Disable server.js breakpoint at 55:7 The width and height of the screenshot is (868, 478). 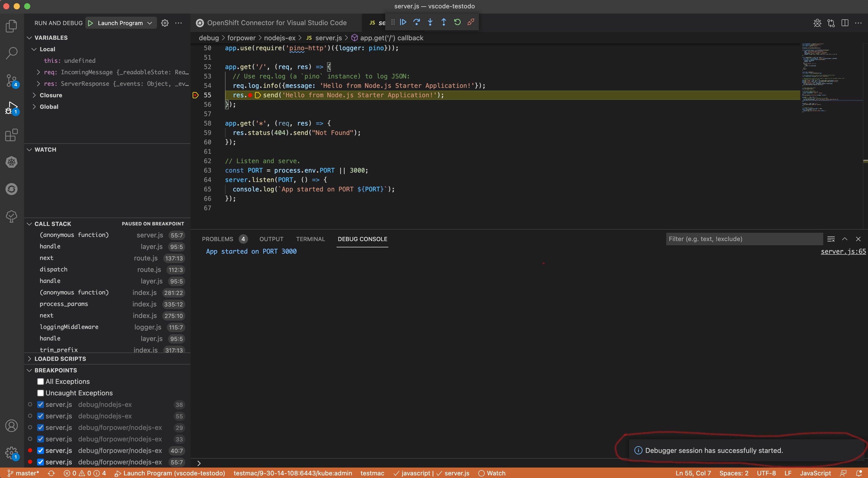pos(41,462)
